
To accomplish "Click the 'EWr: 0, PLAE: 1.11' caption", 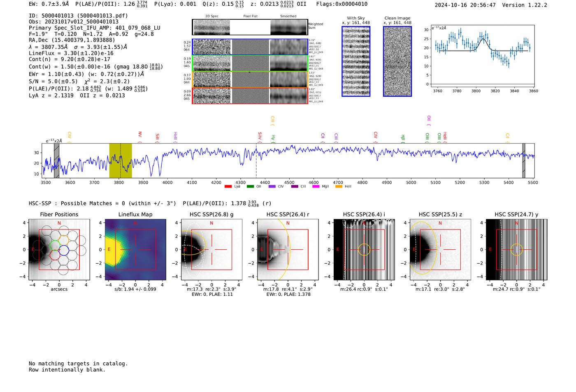I will (211, 295).
